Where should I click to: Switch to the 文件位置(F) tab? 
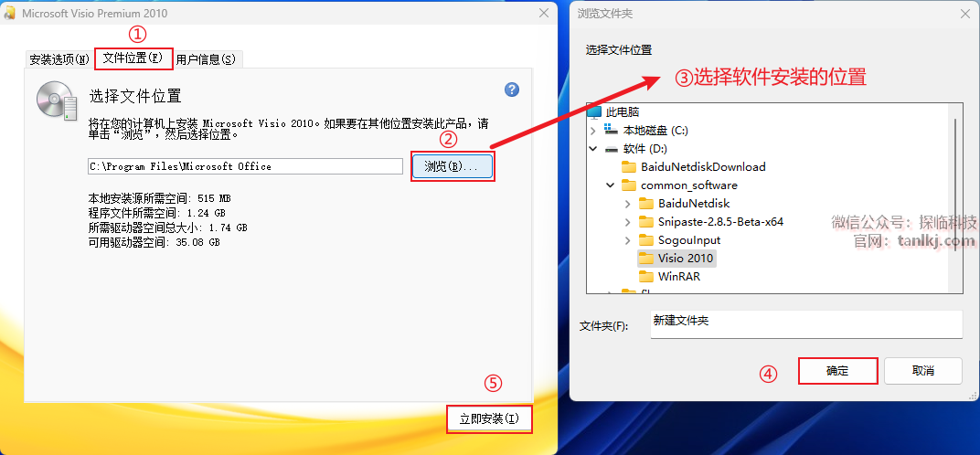coord(133,58)
